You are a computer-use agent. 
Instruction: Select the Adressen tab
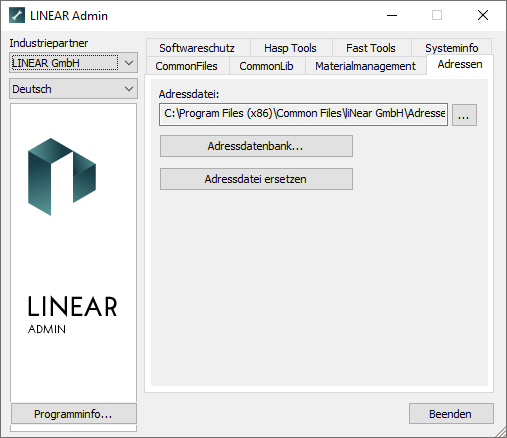(x=460, y=64)
